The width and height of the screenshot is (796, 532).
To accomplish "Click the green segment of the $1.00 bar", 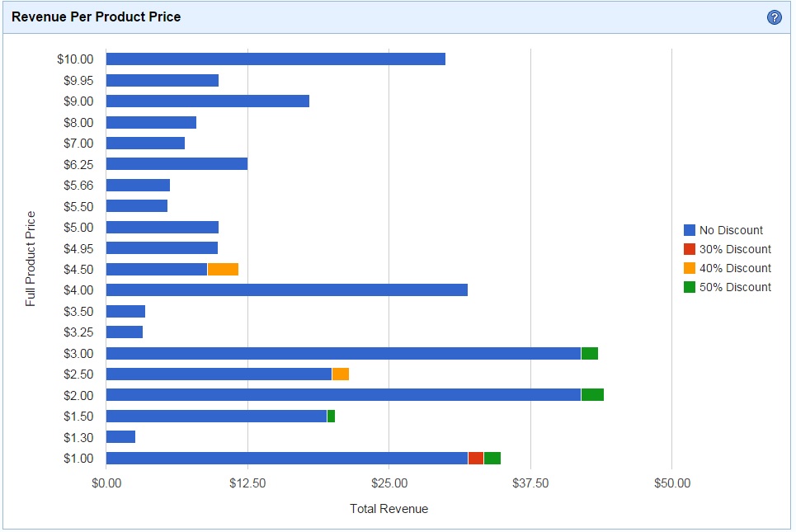I will [492, 459].
